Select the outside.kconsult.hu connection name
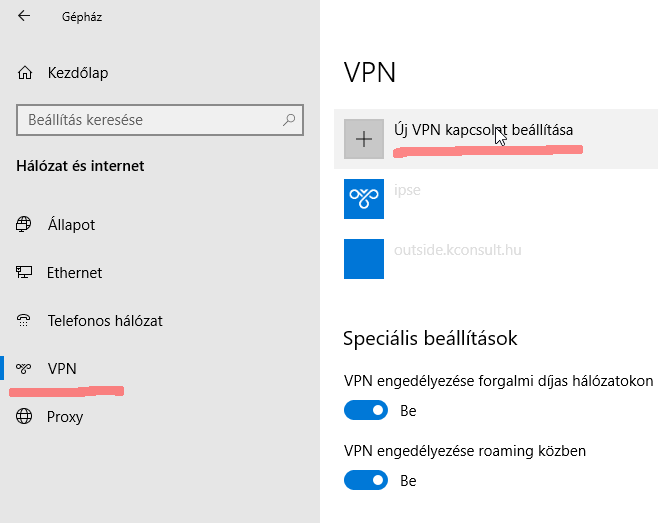The width and height of the screenshot is (658, 523). 458,250
